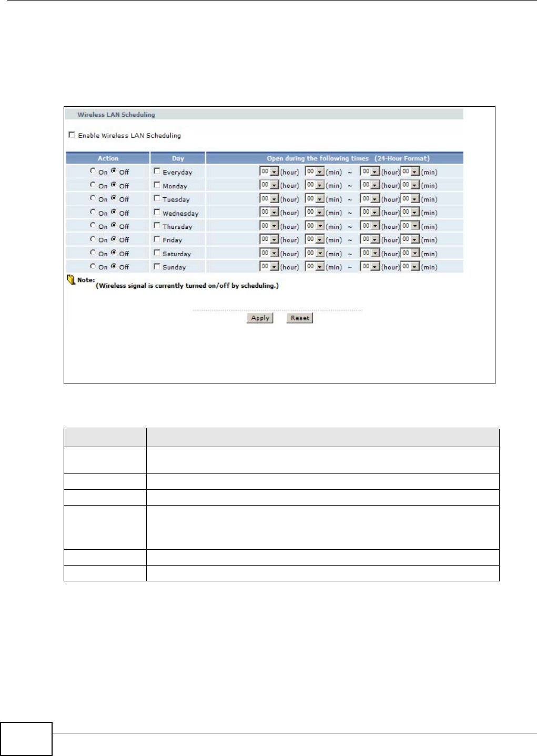Open Monday end hour dropdown
This screenshot has height=756, width=537.
(x=370, y=185)
